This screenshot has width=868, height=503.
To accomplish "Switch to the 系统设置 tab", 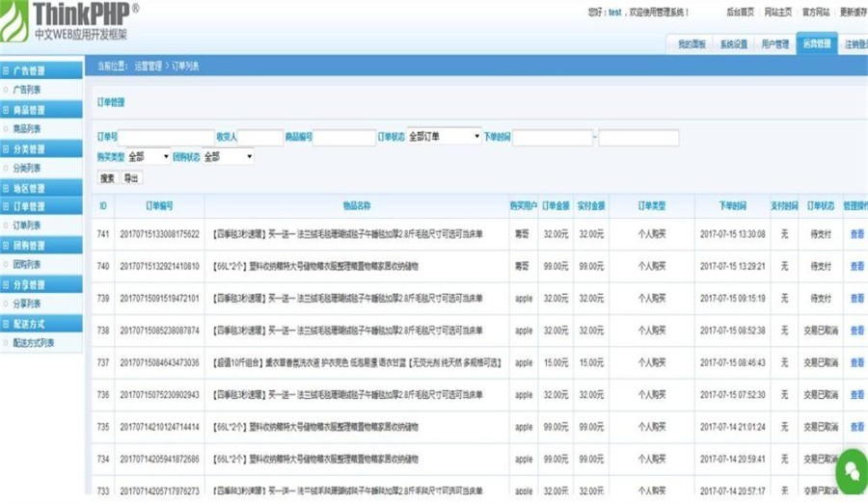I will 734,44.
